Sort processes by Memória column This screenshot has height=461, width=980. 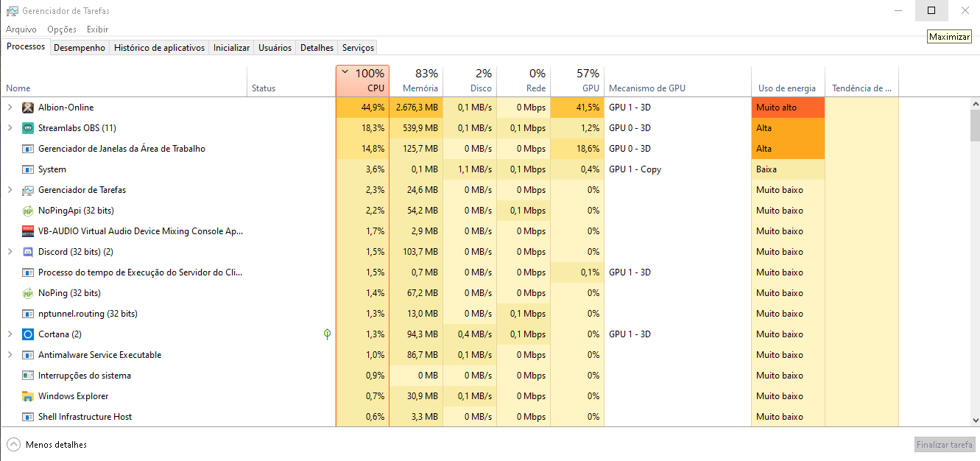(416, 81)
